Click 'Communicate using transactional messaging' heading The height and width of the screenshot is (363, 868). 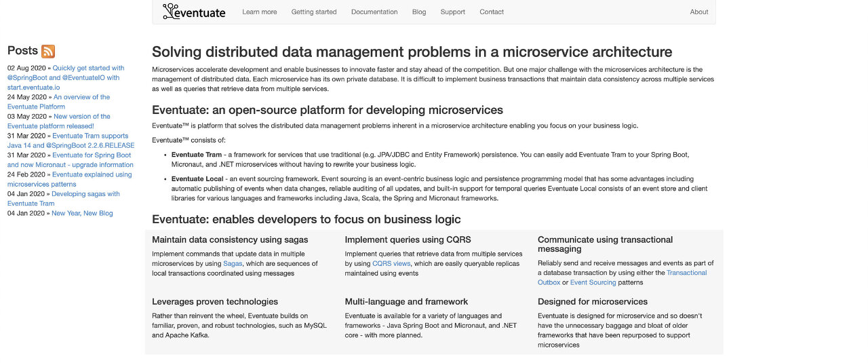(x=606, y=244)
